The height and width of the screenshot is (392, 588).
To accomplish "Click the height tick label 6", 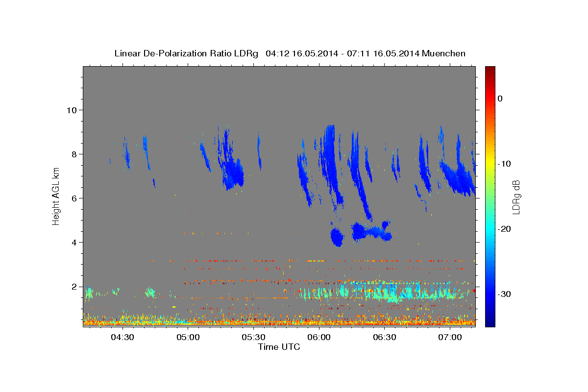I will (x=74, y=198).
